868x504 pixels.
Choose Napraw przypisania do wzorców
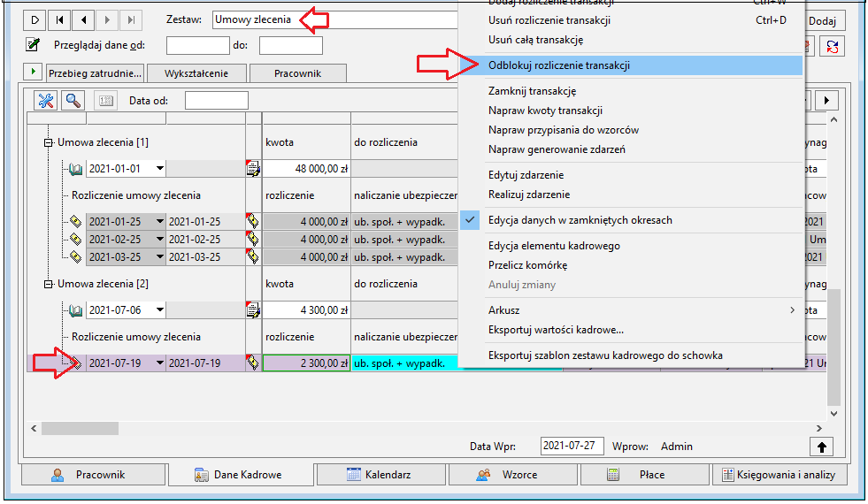tap(631, 130)
